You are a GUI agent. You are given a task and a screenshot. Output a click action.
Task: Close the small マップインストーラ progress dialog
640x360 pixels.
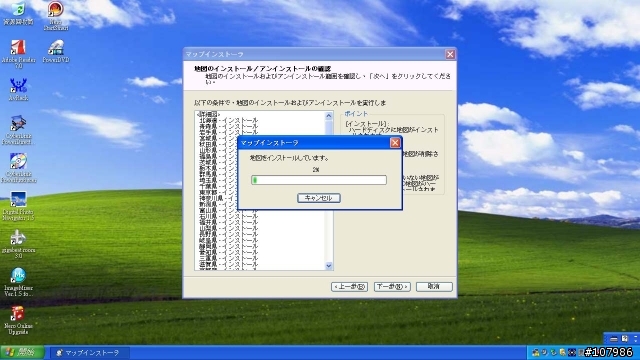click(395, 142)
